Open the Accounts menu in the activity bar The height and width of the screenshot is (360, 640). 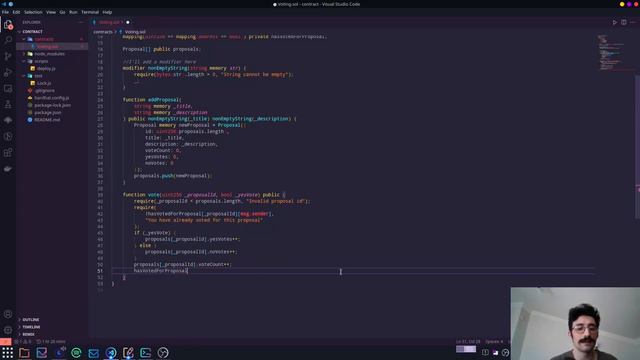click(x=8, y=314)
